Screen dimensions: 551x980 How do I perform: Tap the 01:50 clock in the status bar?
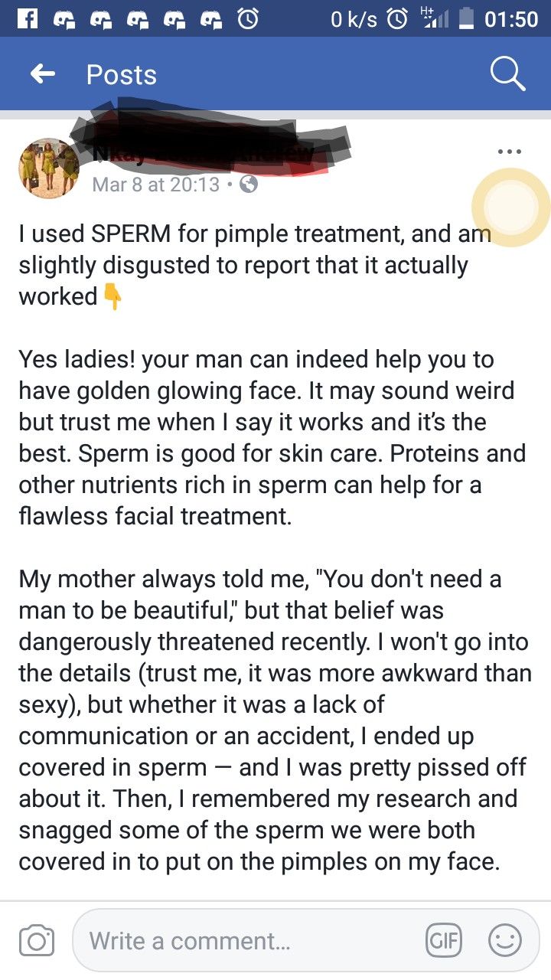(511, 18)
